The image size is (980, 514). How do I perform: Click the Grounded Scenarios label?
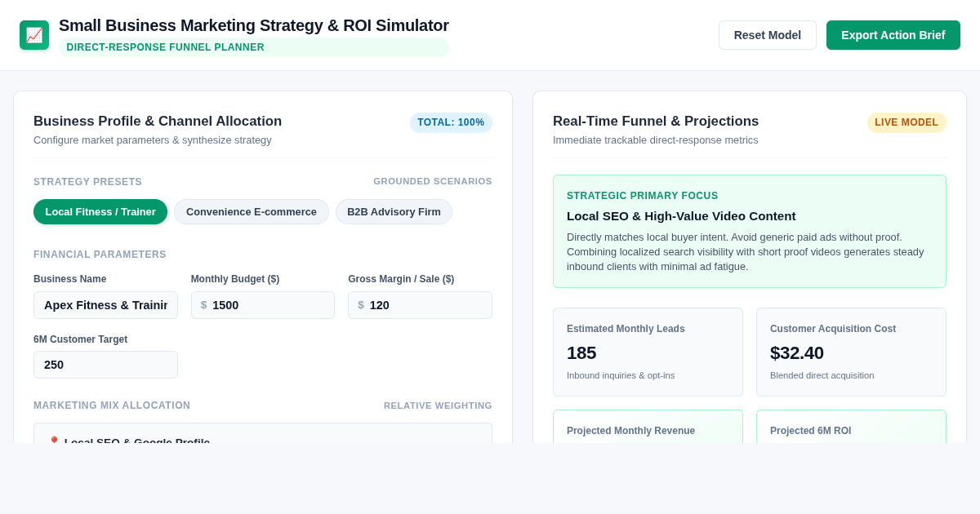click(x=433, y=181)
